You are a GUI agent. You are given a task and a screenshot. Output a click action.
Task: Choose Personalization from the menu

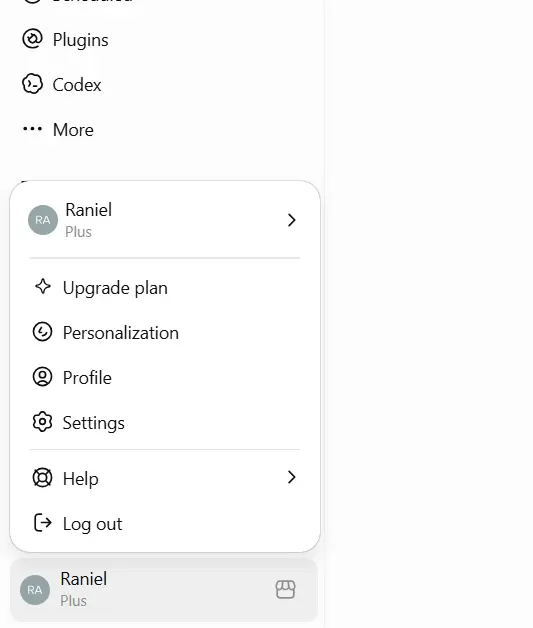[165, 333]
